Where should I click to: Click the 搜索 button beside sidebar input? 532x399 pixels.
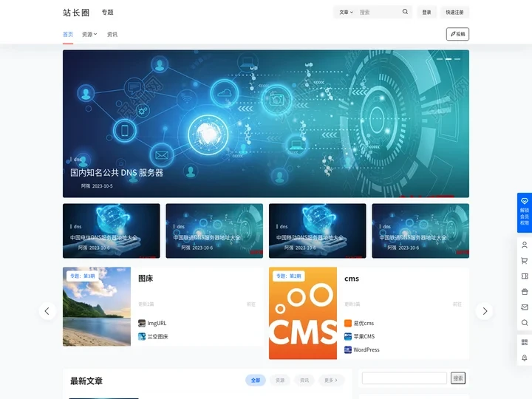point(458,378)
